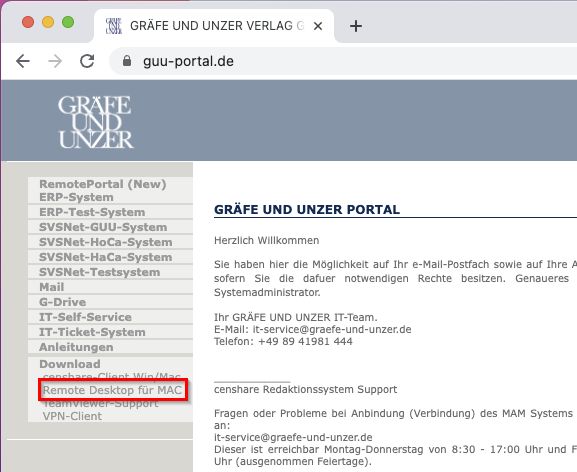Close the Gräfe und Unzer Verlag tab
The width and height of the screenshot is (577, 472).
[318, 26]
